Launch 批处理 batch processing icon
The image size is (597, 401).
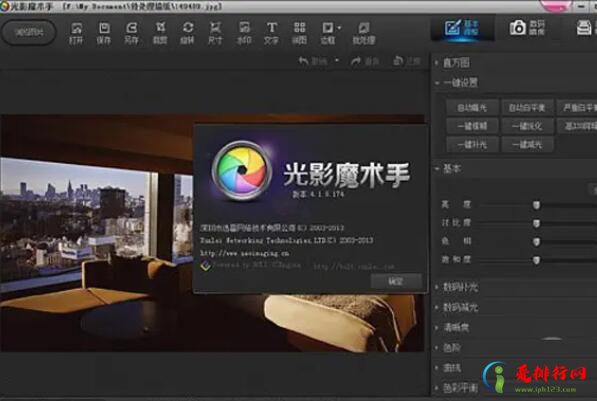point(364,33)
